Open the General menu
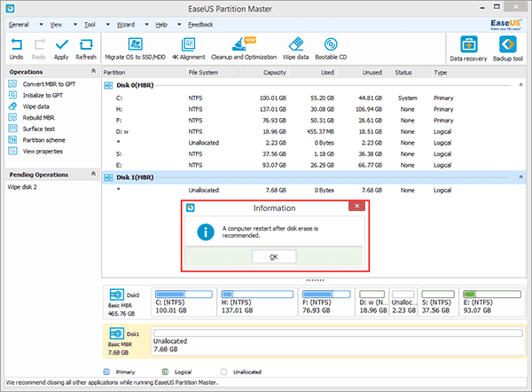The height and width of the screenshot is (392, 532). pyautogui.click(x=19, y=25)
